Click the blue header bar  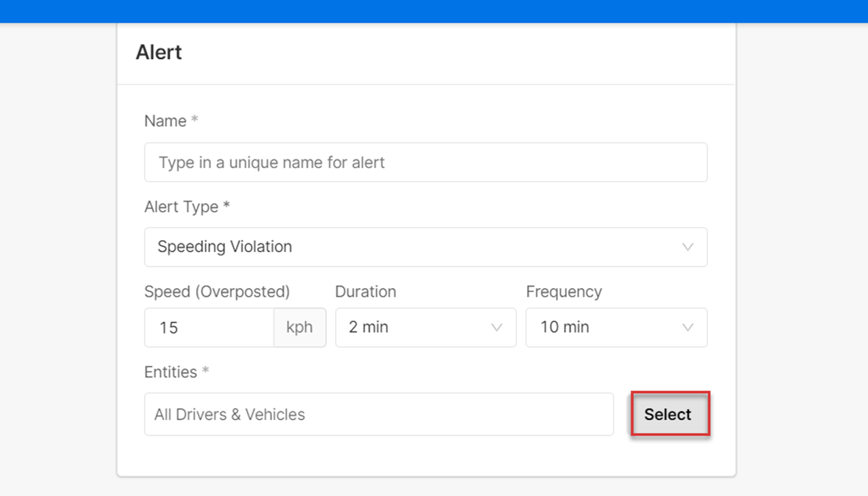pos(434,11)
